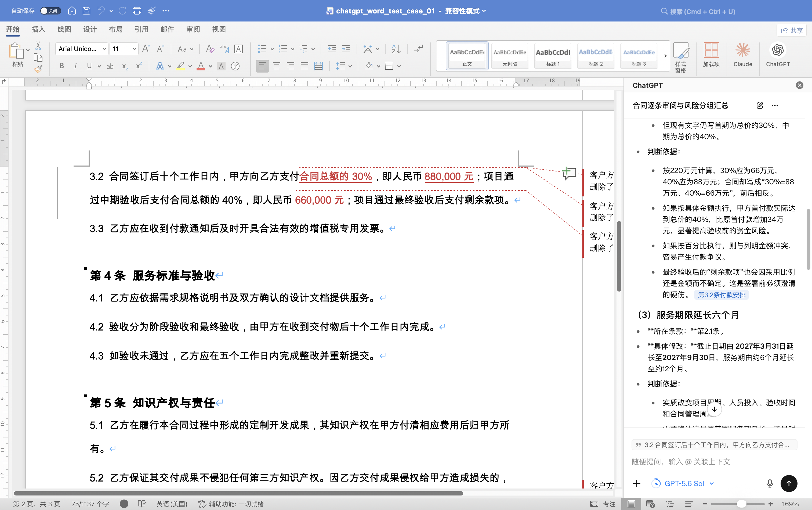Image resolution: width=812 pixels, height=510 pixels.
Task: Open the GPT-5.6 Sol model selector
Action: (x=684, y=483)
